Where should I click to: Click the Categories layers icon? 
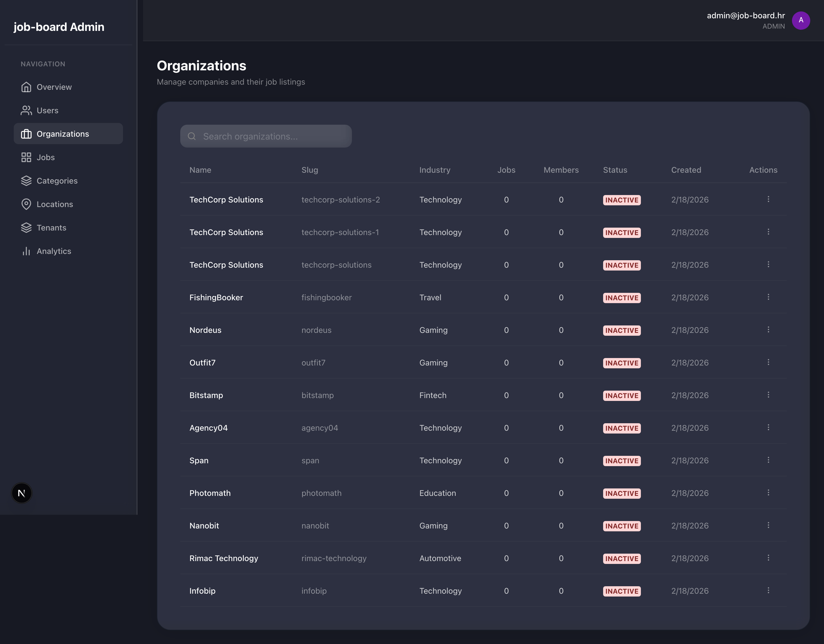(x=26, y=181)
